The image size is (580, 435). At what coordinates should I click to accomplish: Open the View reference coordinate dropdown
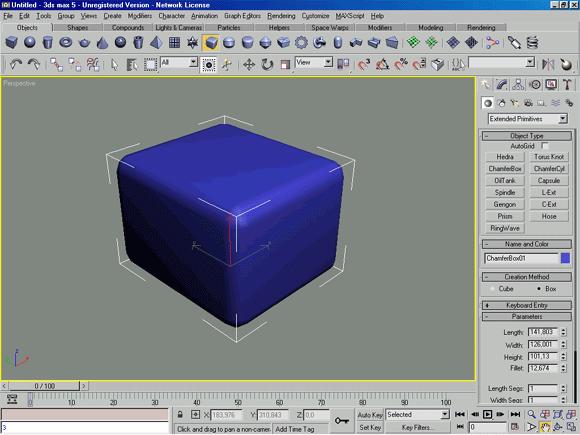coord(314,62)
